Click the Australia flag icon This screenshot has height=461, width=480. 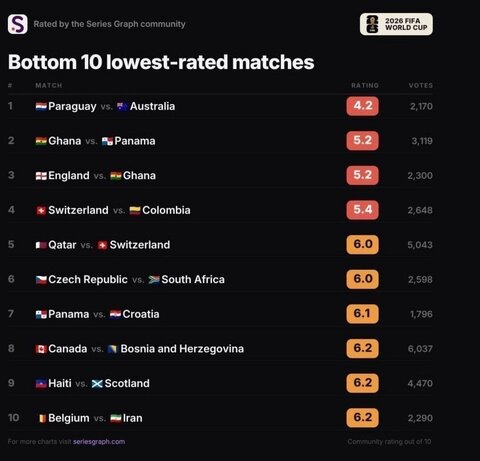coord(122,106)
